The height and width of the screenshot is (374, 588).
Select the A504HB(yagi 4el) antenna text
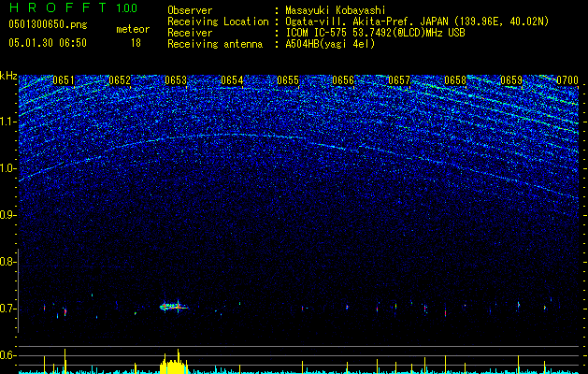click(330, 44)
